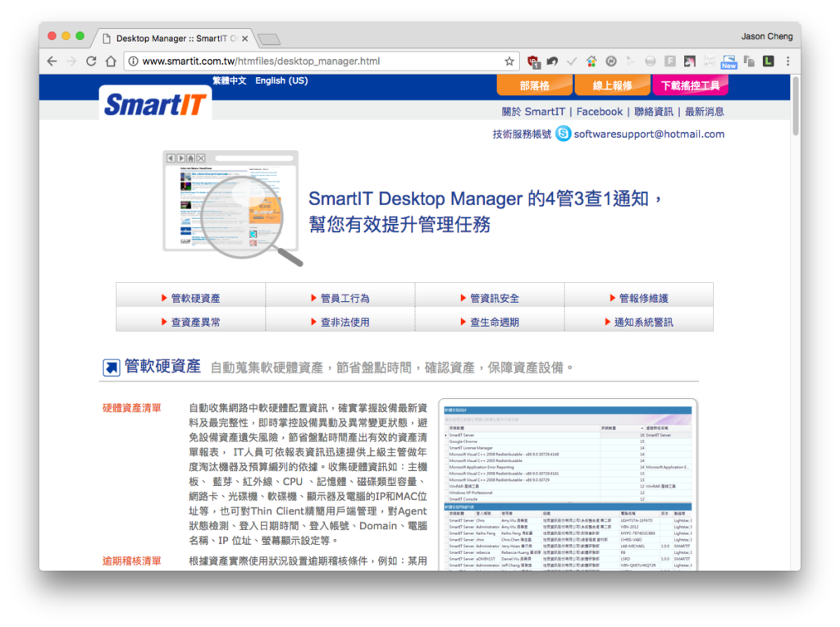The image size is (840, 627).
Task: Open the gray F extension icon
Action: tap(670, 61)
